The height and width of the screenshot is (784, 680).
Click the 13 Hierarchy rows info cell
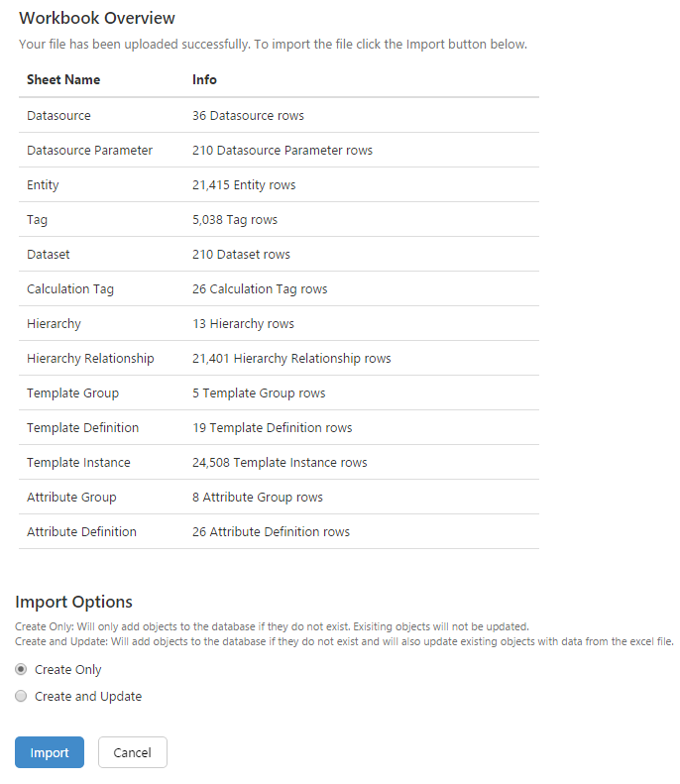pyautogui.click(x=243, y=324)
